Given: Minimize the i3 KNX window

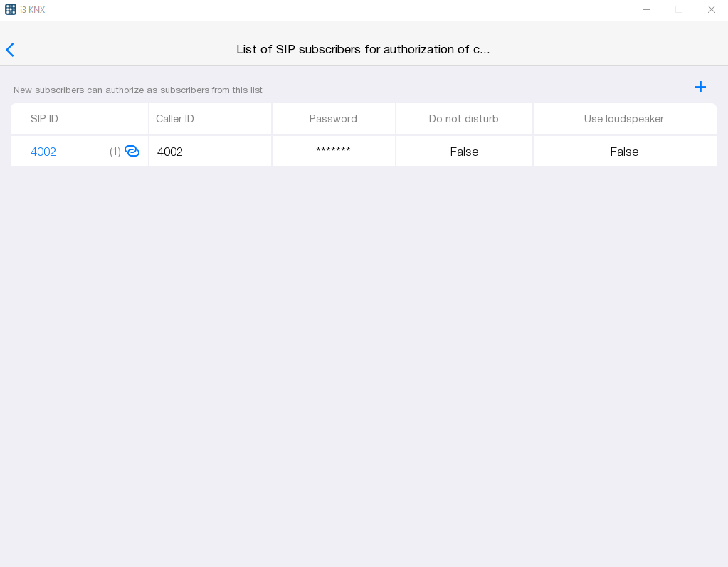Looking at the screenshot, I should [x=647, y=9].
